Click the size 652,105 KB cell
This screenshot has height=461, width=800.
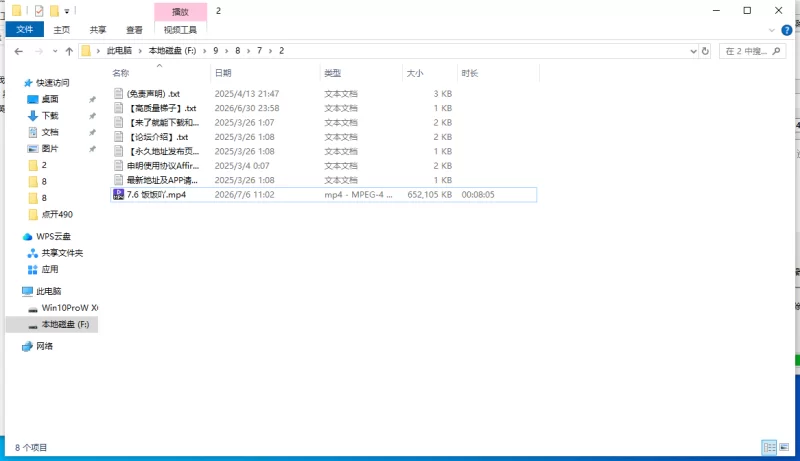[430, 195]
